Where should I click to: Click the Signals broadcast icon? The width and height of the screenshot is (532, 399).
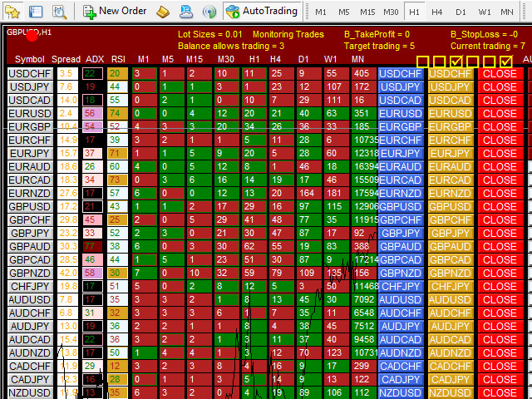tap(209, 12)
